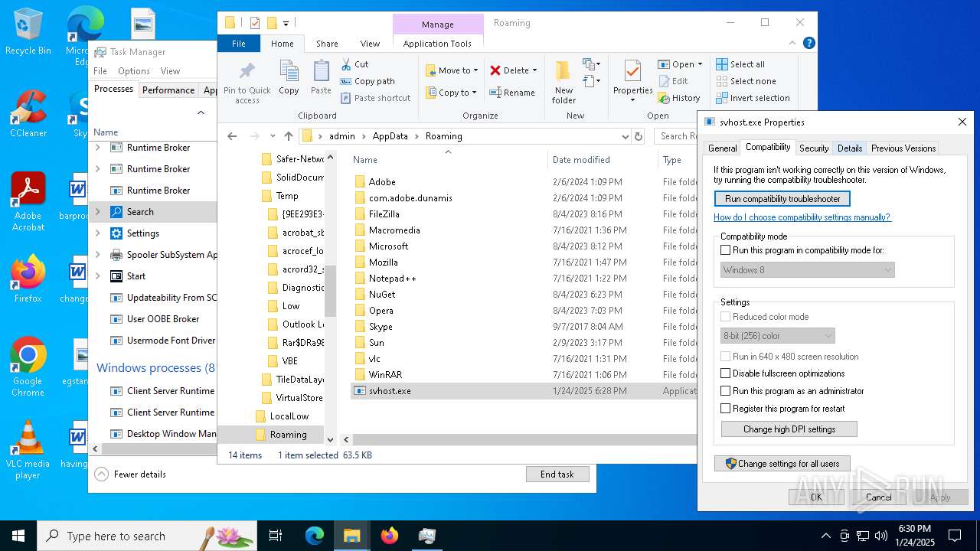Click the End task button
Viewport: 980px width, 551px height.
click(x=557, y=474)
